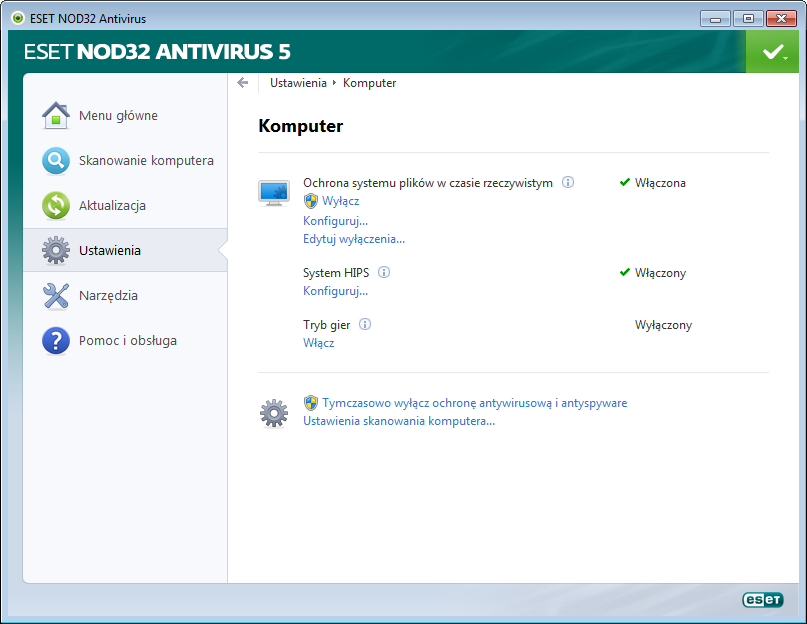Click the Pomoc i obsługa question mark icon
Screen dimensions: 807x624
56,341
